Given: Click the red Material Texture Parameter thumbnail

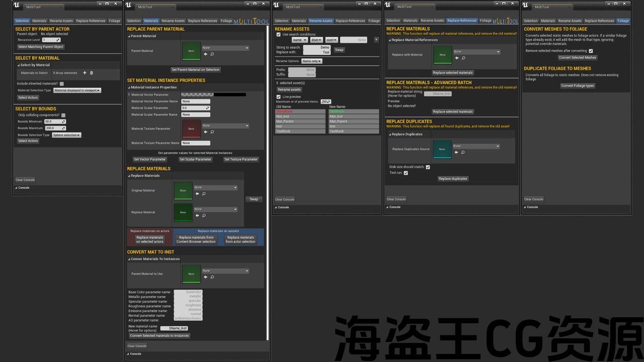Looking at the screenshot, I should coord(191,129).
